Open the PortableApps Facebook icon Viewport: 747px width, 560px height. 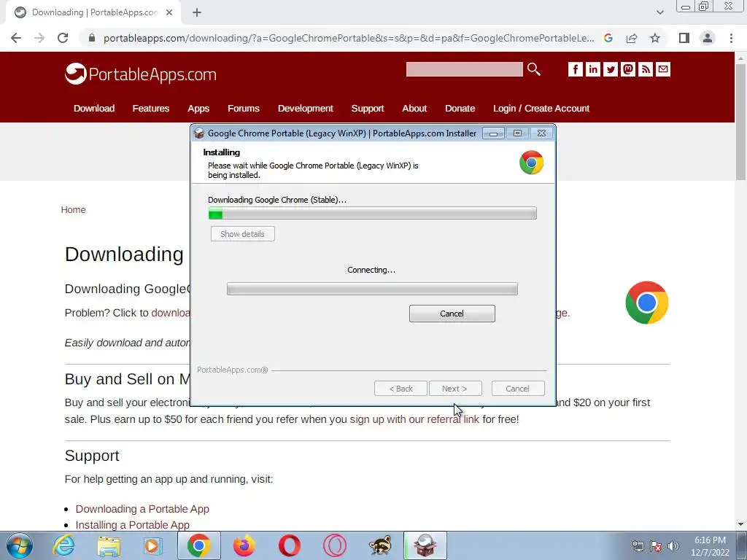click(575, 69)
